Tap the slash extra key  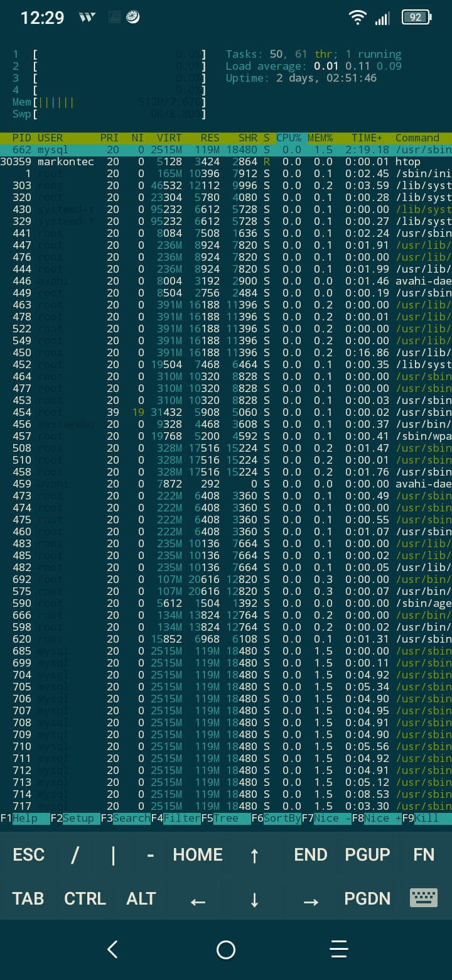pos(75,854)
